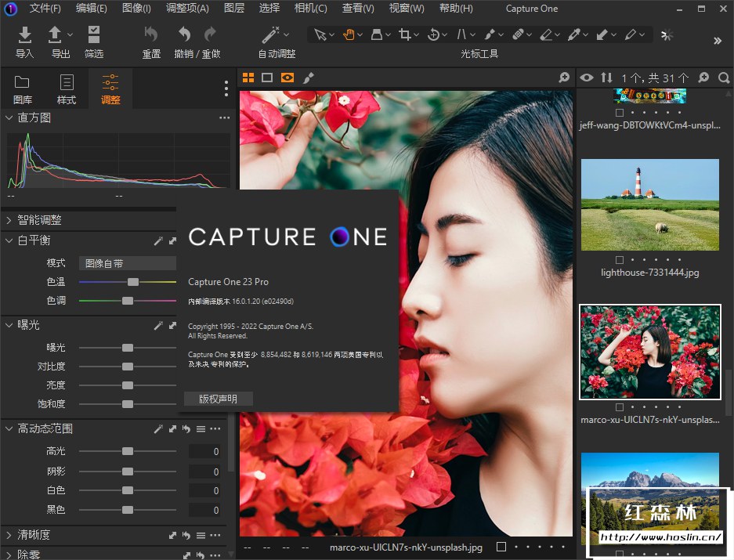Viewport: 734px width, 560px height.
Task: Select the orange pan hand cursor tool
Action: click(x=349, y=34)
